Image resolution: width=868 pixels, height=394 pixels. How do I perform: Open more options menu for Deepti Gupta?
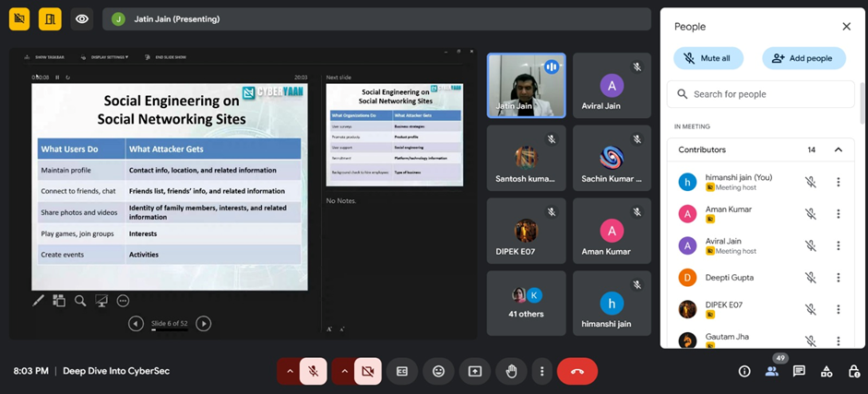click(838, 278)
